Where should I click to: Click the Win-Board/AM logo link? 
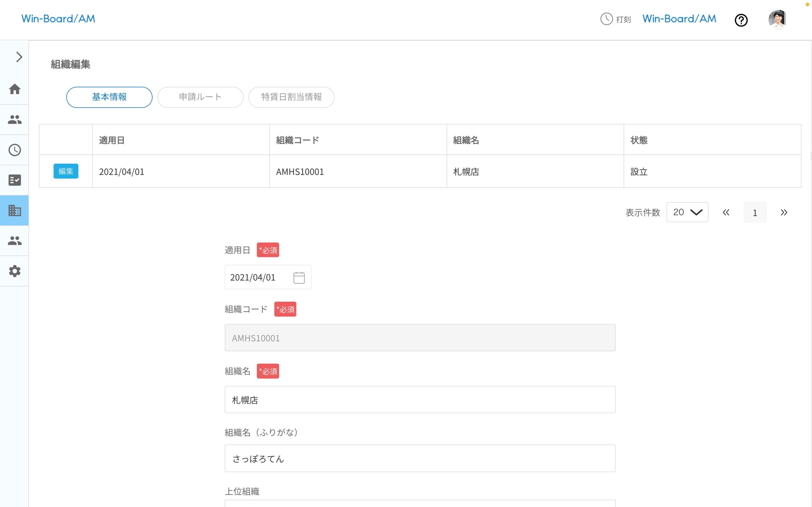tap(58, 18)
